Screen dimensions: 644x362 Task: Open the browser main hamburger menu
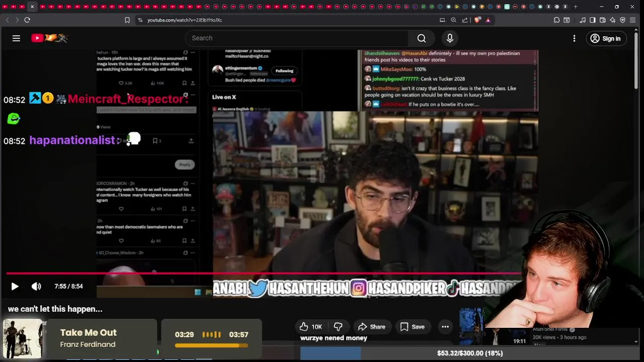pos(633,20)
